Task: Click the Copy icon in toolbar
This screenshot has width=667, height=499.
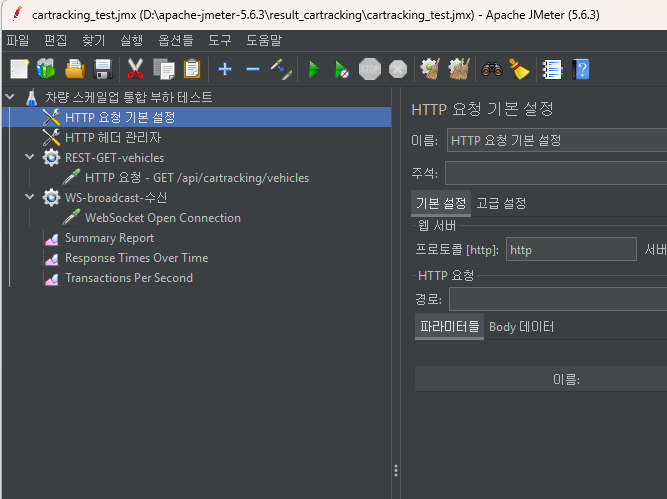Action: (164, 69)
